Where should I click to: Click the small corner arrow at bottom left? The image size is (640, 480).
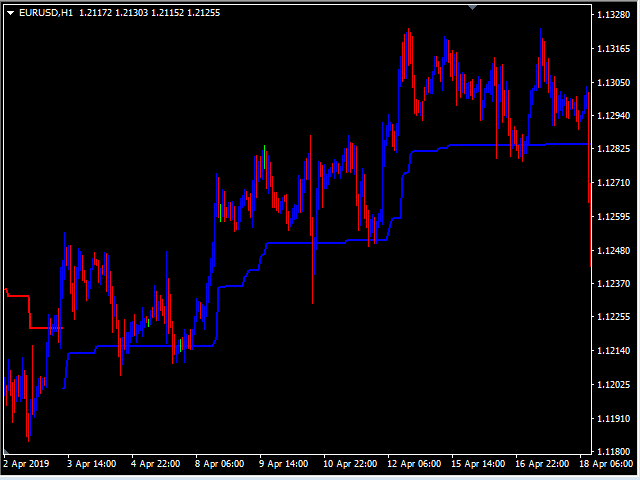click(x=6, y=452)
